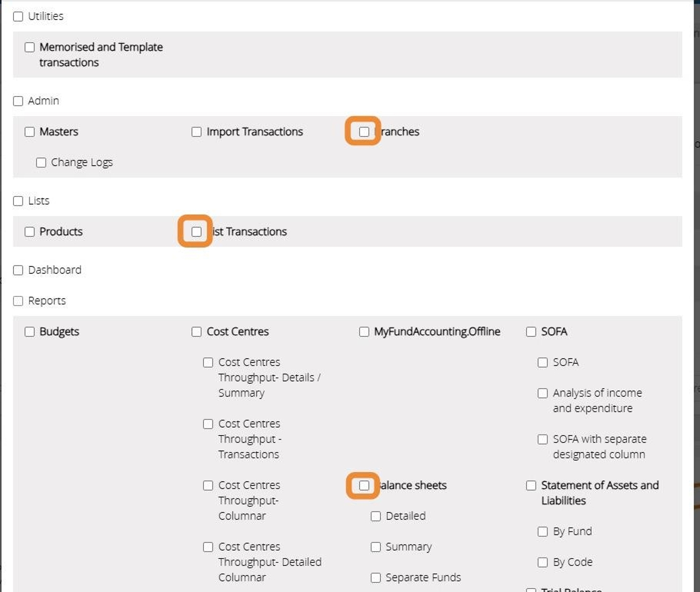Tick the Budgets report checkbox
700x592 pixels.
[29, 332]
